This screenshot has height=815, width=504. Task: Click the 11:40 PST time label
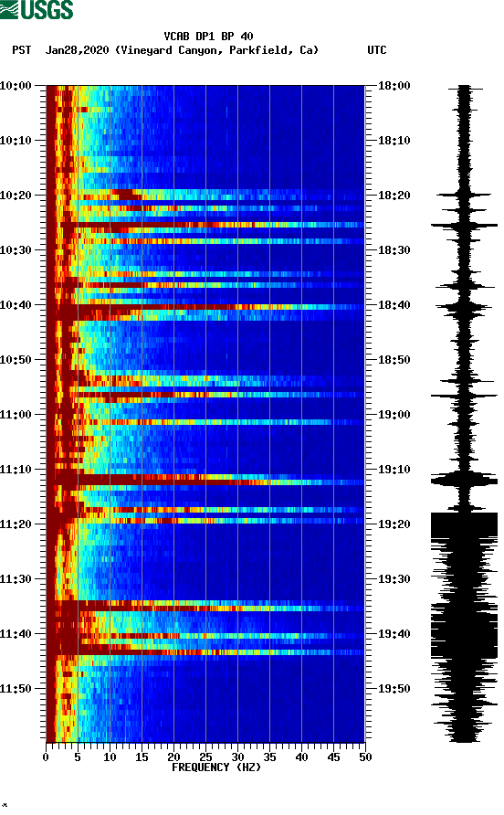[x=16, y=633]
